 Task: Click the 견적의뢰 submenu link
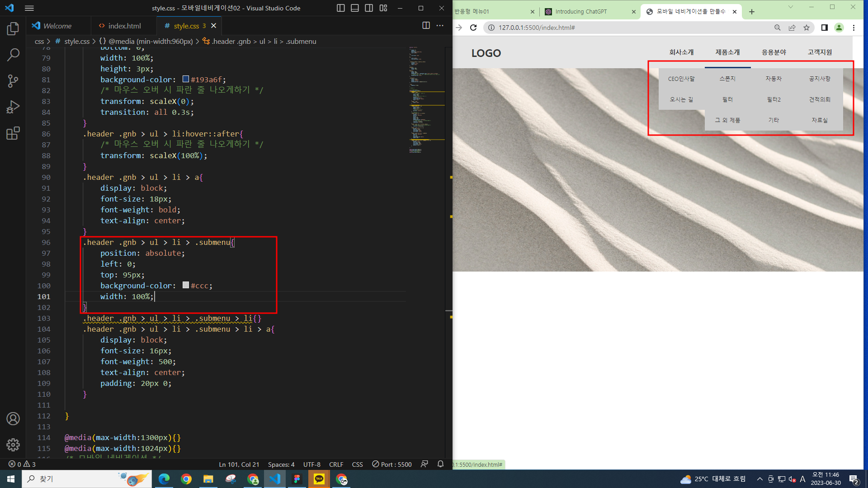pyautogui.click(x=820, y=99)
